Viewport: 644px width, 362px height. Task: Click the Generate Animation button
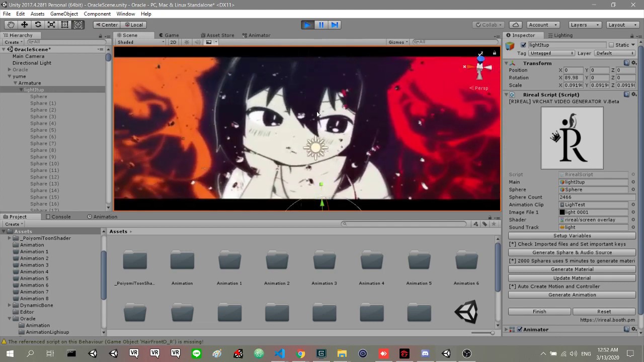tap(572, 295)
